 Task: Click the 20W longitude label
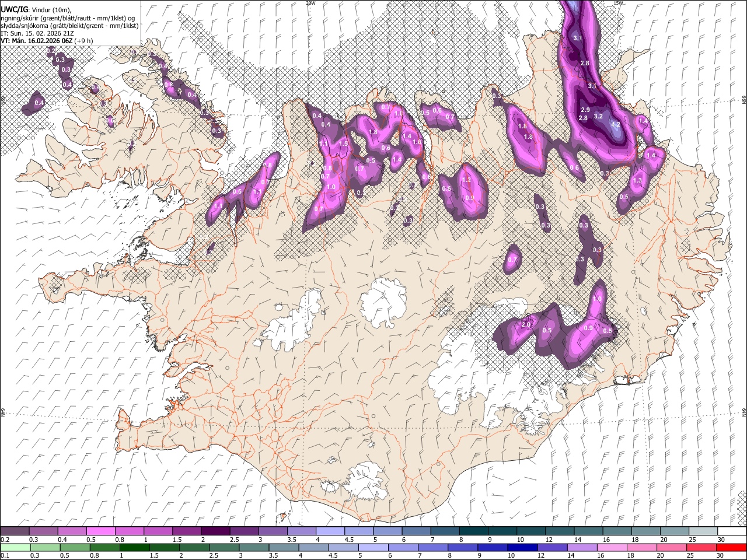click(310, 3)
